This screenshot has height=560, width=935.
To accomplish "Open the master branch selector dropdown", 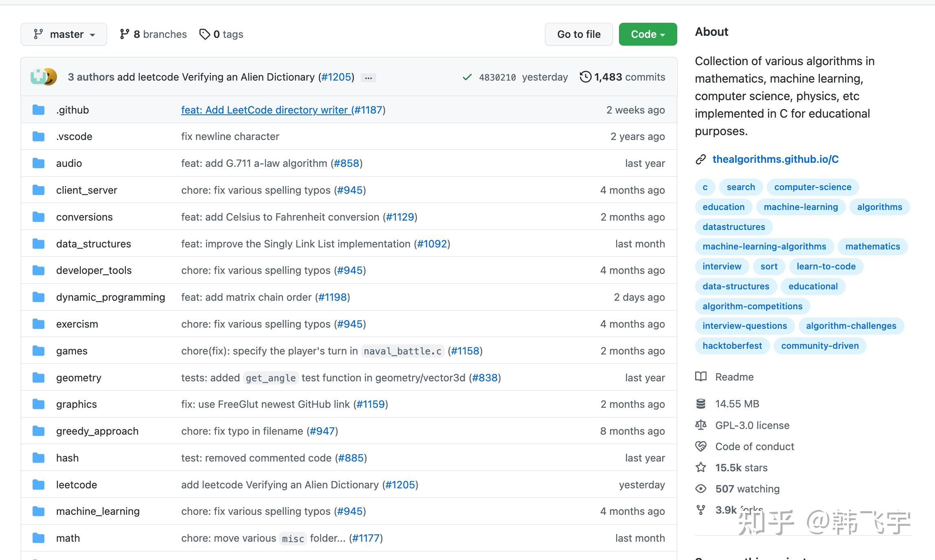I will [x=64, y=34].
